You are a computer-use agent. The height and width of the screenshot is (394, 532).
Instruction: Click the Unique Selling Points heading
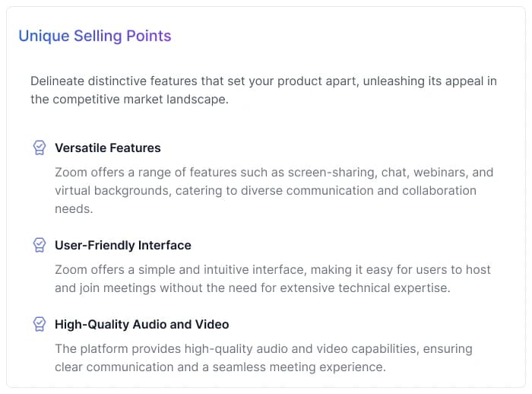[x=95, y=36]
